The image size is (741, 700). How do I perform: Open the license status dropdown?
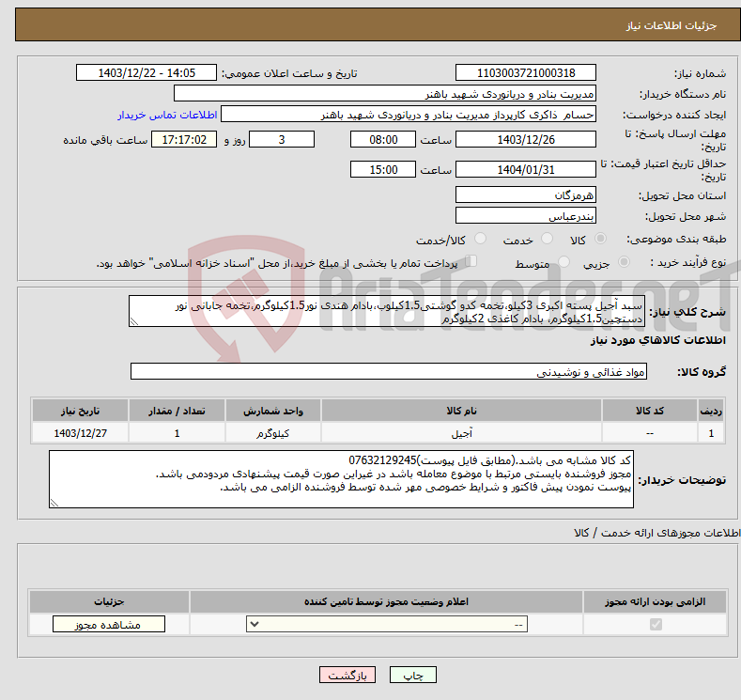click(387, 625)
